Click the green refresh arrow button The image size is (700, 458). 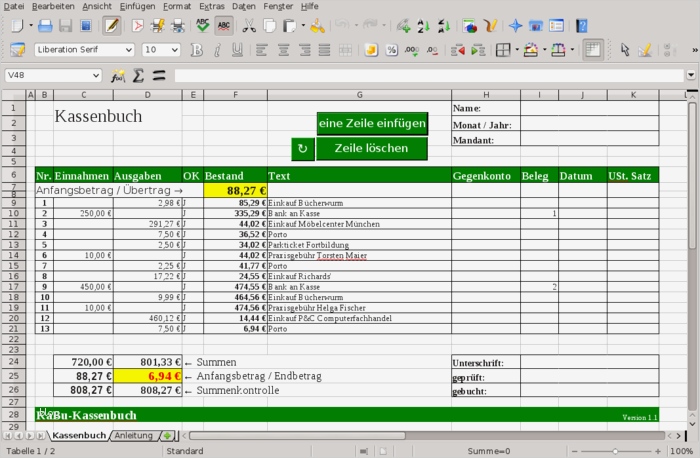tap(303, 149)
